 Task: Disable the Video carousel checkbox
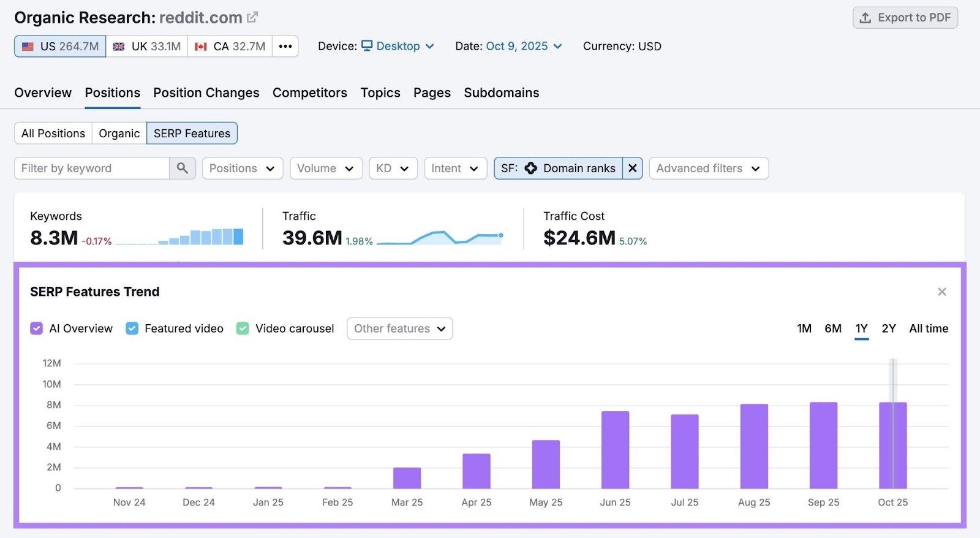[x=243, y=328]
